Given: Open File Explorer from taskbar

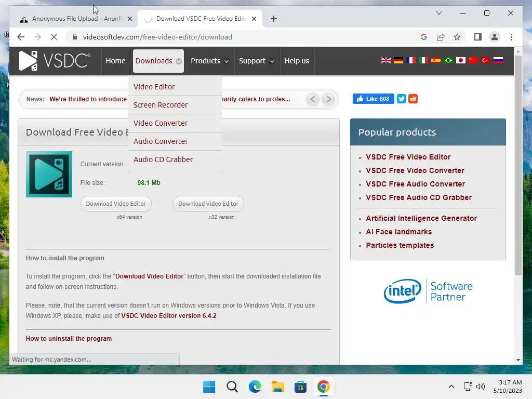Looking at the screenshot, I should click(277, 387).
